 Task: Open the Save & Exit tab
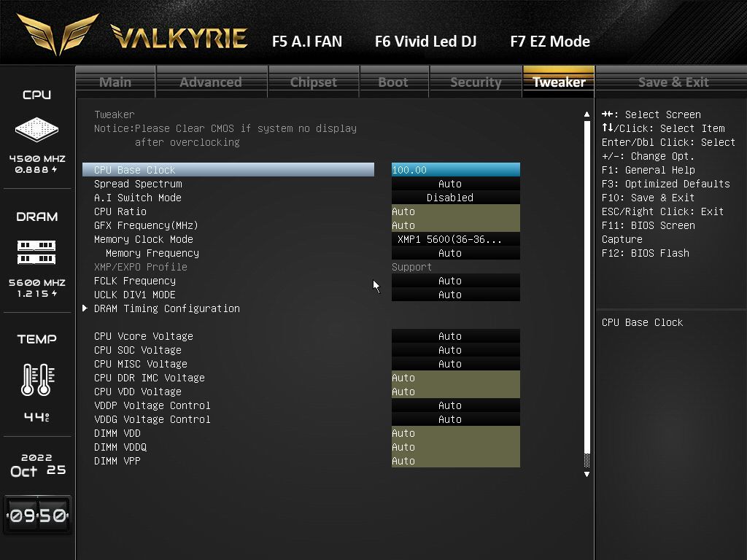(673, 82)
